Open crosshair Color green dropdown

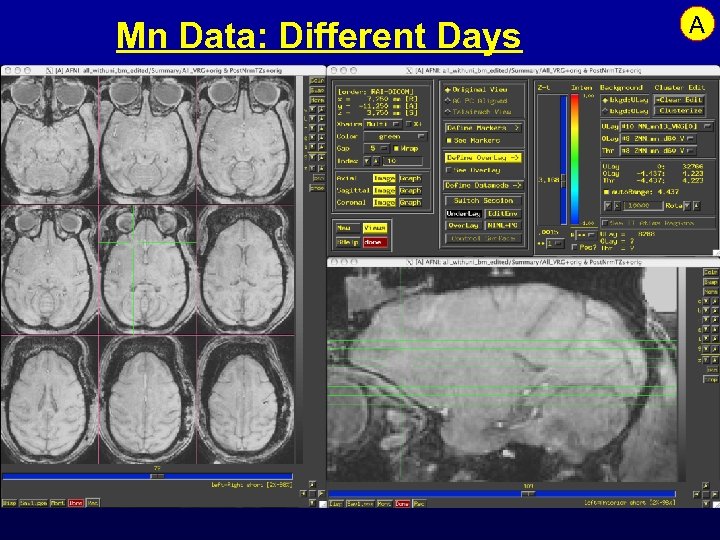click(x=395, y=136)
